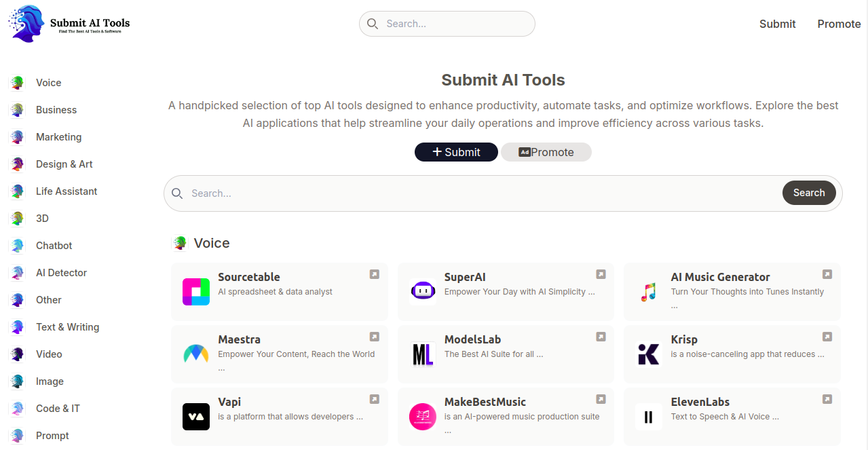Click the Design & Art sidebar icon

pos(16,164)
